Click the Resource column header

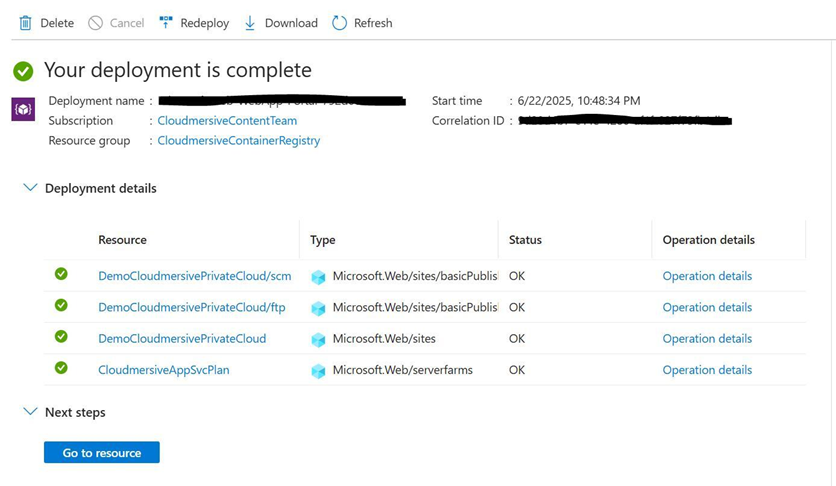pyautogui.click(x=122, y=240)
